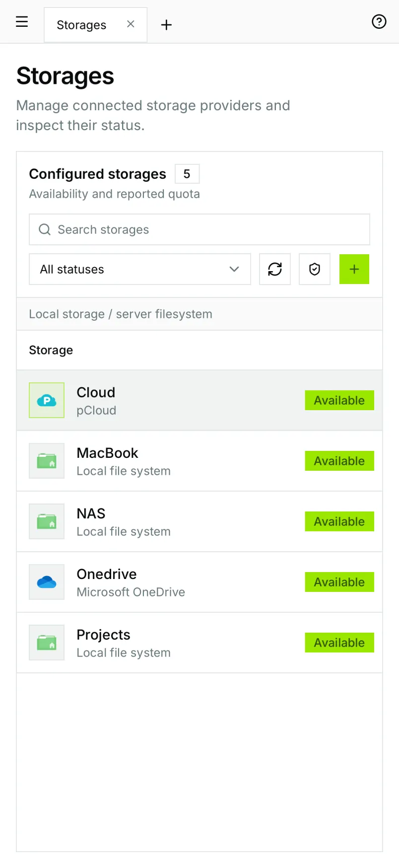Click the Configured storages heading
The width and height of the screenshot is (399, 868).
[x=98, y=174]
